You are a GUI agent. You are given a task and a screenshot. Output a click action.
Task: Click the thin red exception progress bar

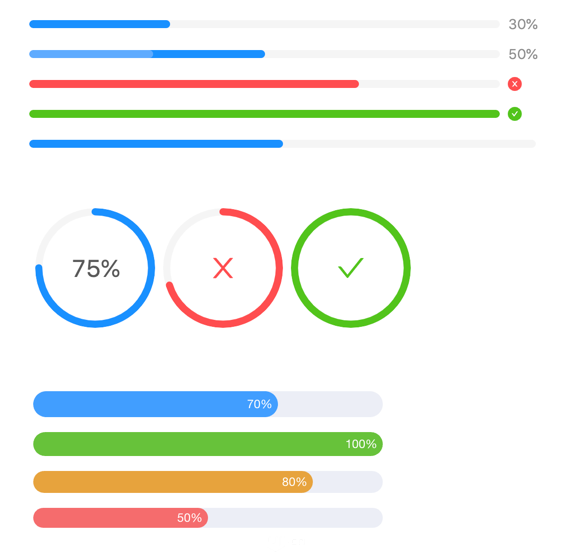point(264,84)
